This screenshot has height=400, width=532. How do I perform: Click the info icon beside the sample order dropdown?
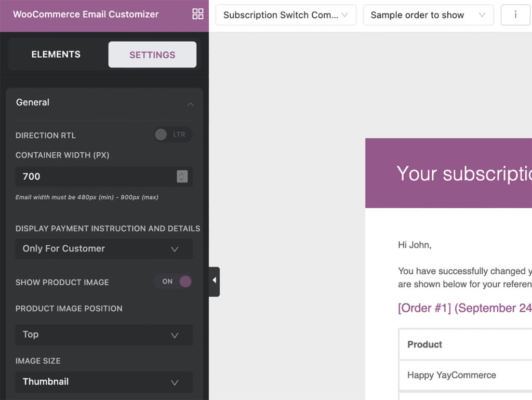click(x=515, y=15)
